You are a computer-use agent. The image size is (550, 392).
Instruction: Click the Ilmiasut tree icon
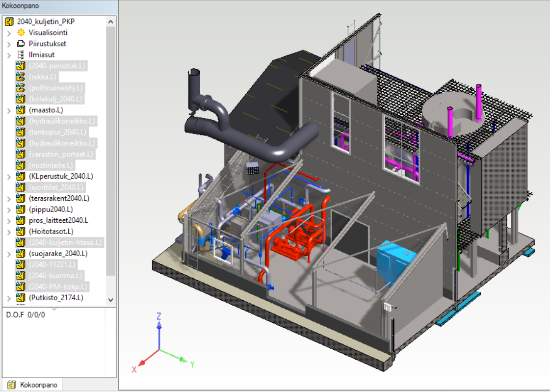click(x=21, y=55)
